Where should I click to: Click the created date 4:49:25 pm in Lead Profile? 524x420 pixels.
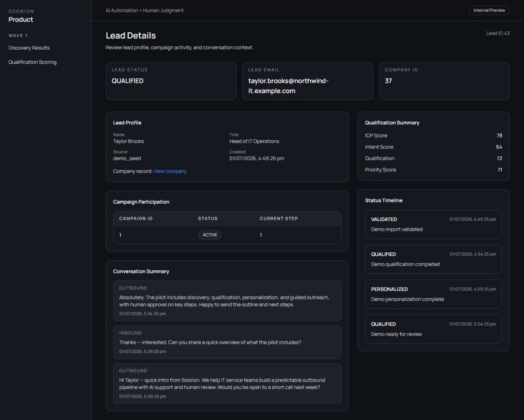257,158
